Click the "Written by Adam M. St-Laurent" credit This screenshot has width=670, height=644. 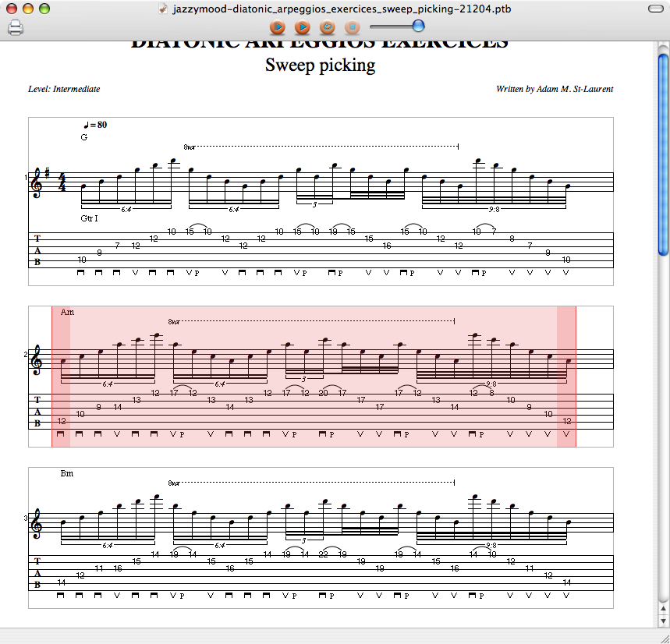(554, 89)
